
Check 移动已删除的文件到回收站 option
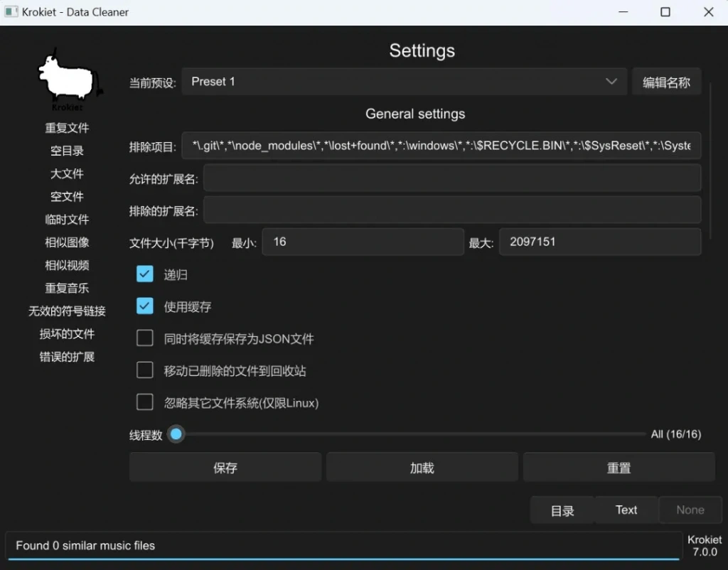click(x=145, y=370)
